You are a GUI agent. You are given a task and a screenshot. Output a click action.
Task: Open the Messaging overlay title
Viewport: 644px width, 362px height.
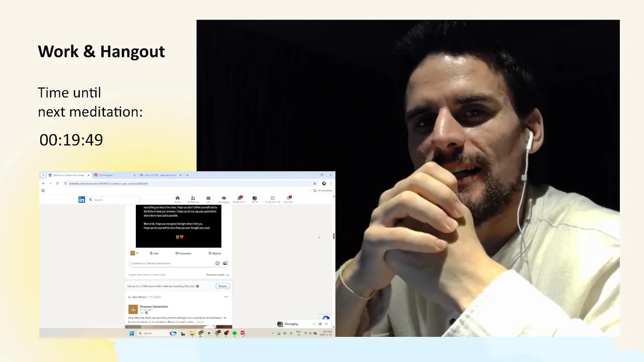291,324
